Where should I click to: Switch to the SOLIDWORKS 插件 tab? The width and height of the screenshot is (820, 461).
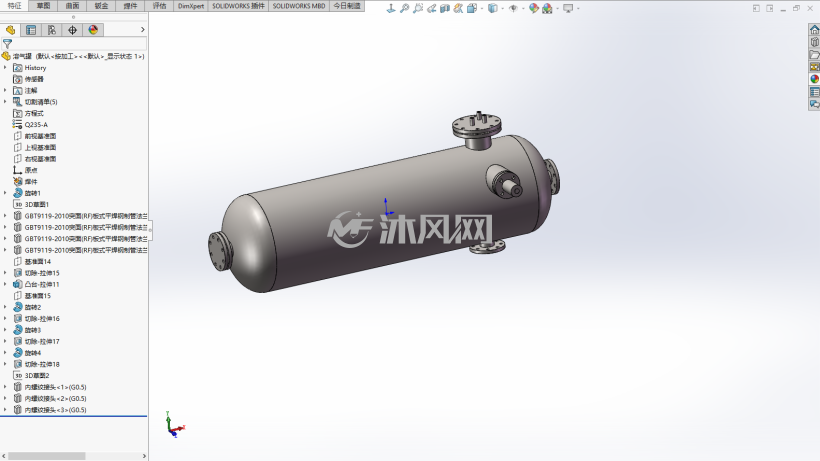pos(238,6)
